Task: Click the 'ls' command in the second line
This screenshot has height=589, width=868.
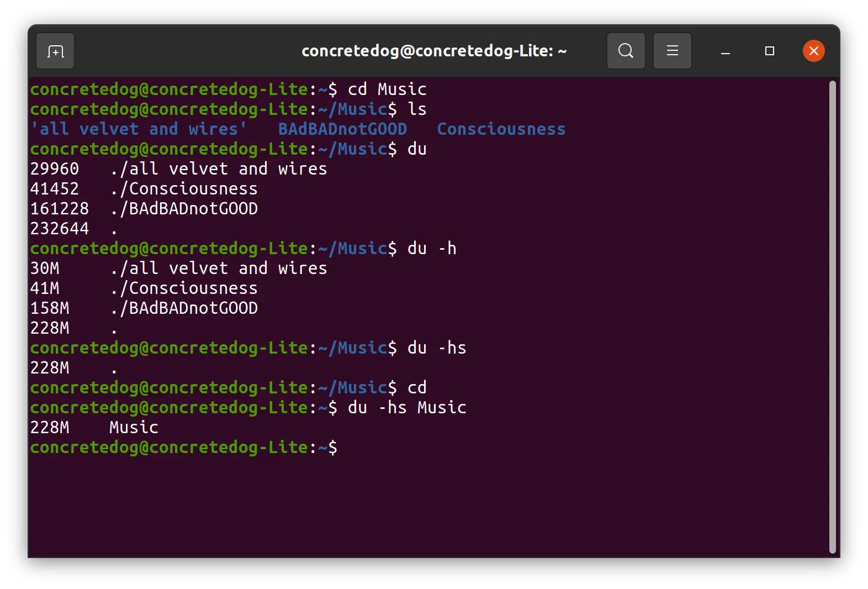Action: [417, 109]
